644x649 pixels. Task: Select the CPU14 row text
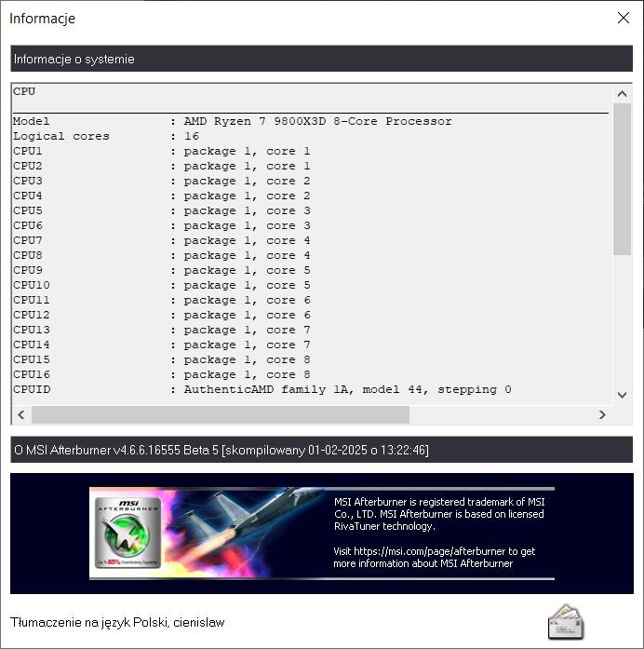pyautogui.click(x=161, y=345)
